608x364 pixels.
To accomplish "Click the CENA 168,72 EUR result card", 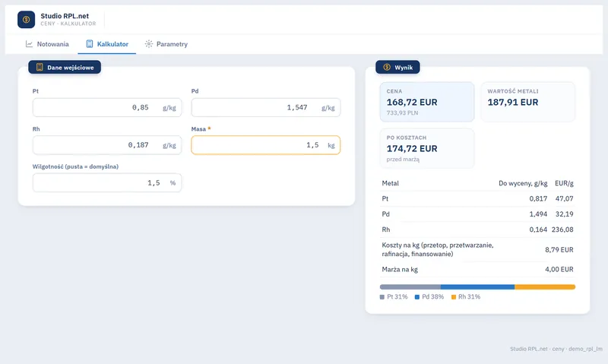I will point(427,102).
